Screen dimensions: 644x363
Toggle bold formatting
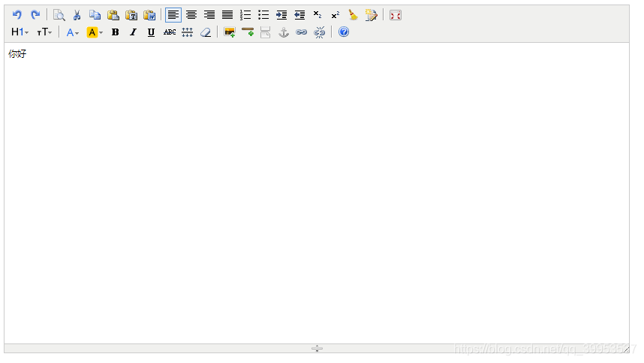click(116, 32)
